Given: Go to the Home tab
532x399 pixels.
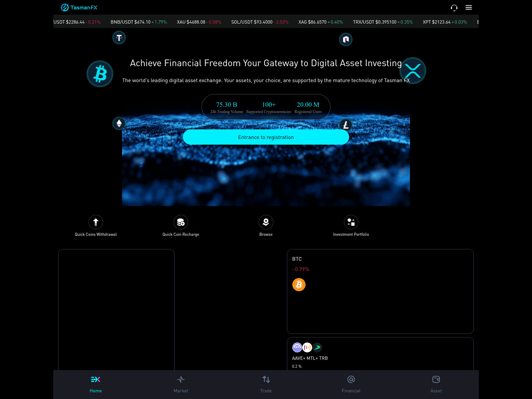Looking at the screenshot, I should point(96,384).
